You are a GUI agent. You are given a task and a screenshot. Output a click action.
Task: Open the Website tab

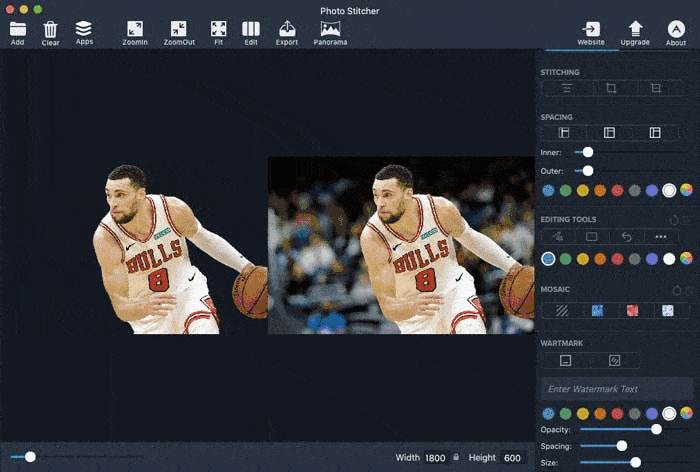(x=591, y=30)
